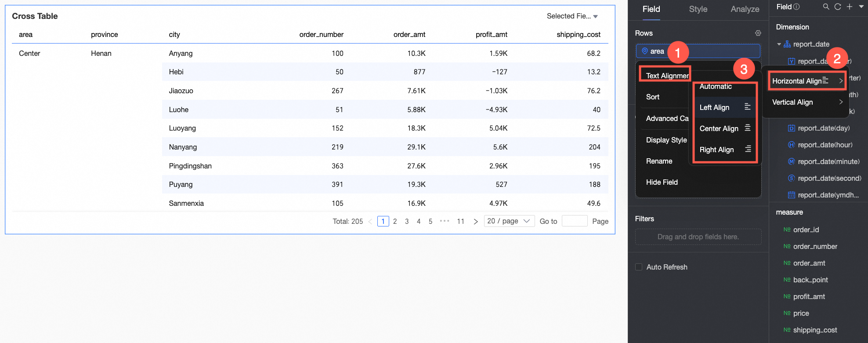Click the order_number column header
868x343 pixels.
point(321,34)
